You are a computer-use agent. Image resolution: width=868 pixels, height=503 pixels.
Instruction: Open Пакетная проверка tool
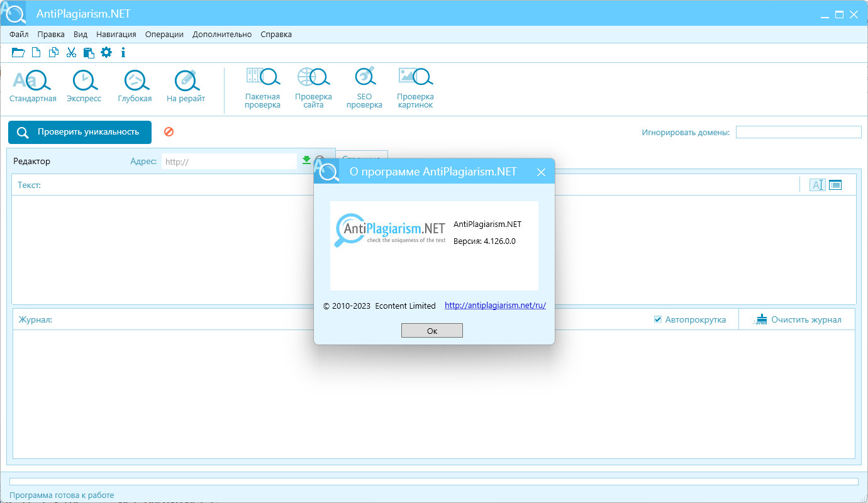click(262, 88)
